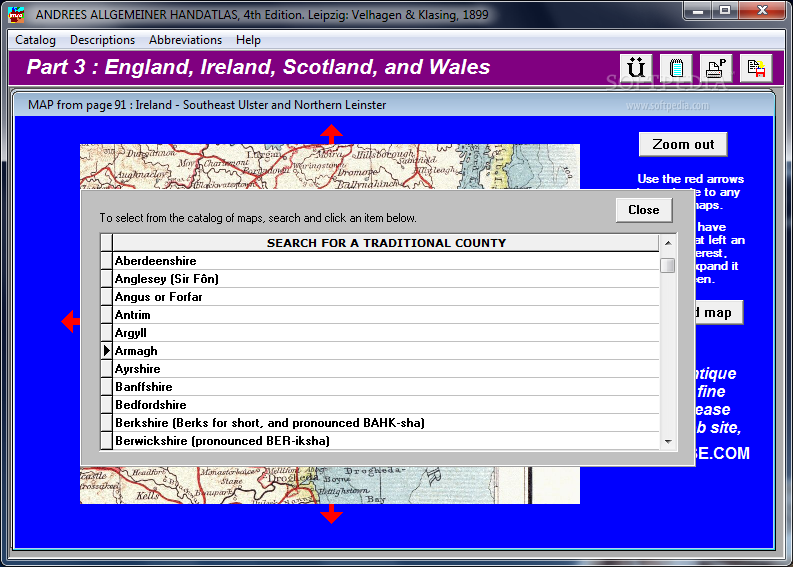
Task: Click the red down arrow below the map
Action: [331, 513]
